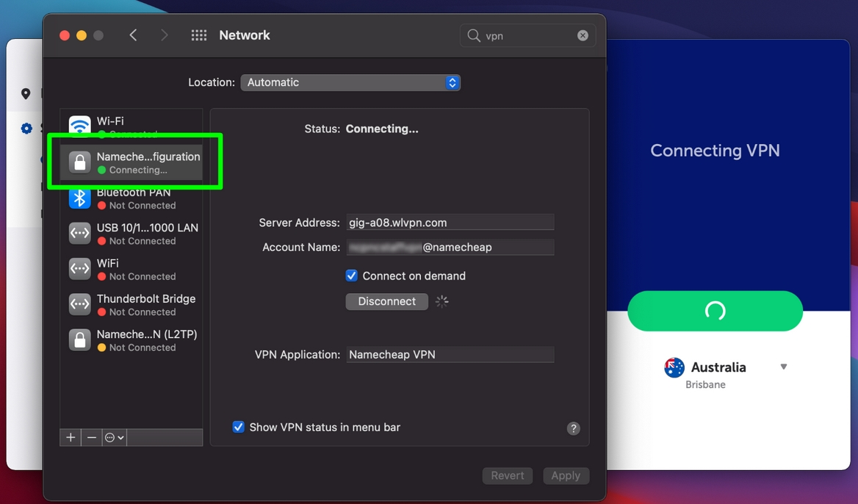
Task: Click the Revert button
Action: click(508, 475)
